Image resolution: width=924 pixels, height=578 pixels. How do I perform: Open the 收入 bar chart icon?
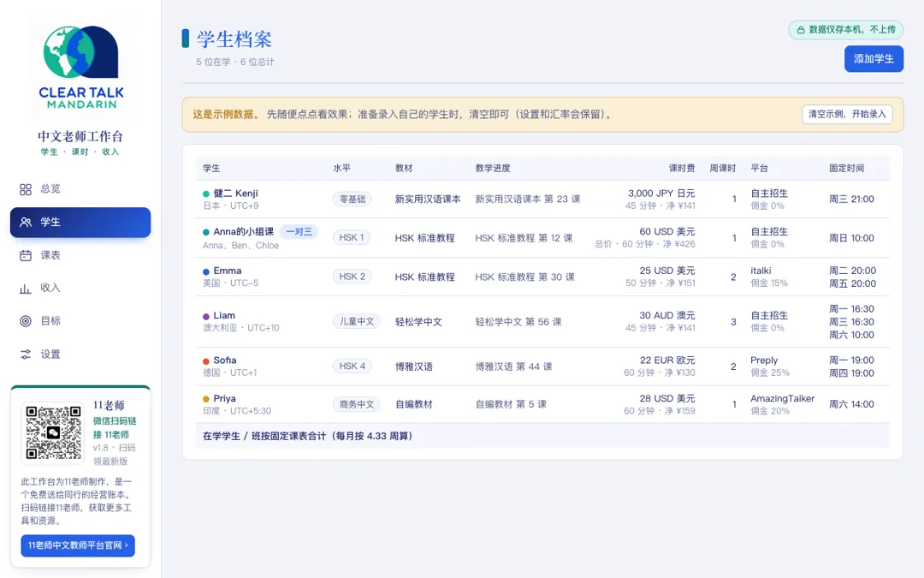click(x=26, y=289)
